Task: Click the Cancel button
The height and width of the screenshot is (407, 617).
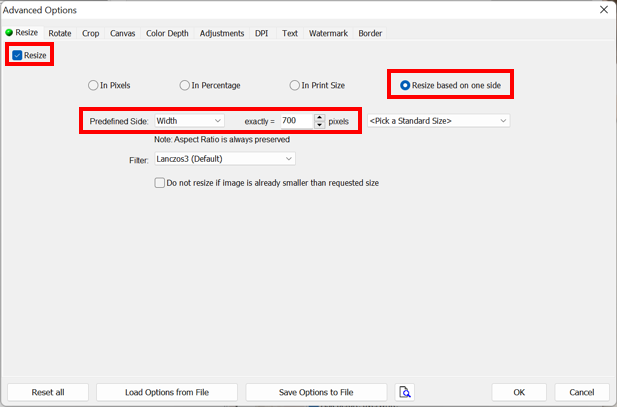Action: pos(582,392)
